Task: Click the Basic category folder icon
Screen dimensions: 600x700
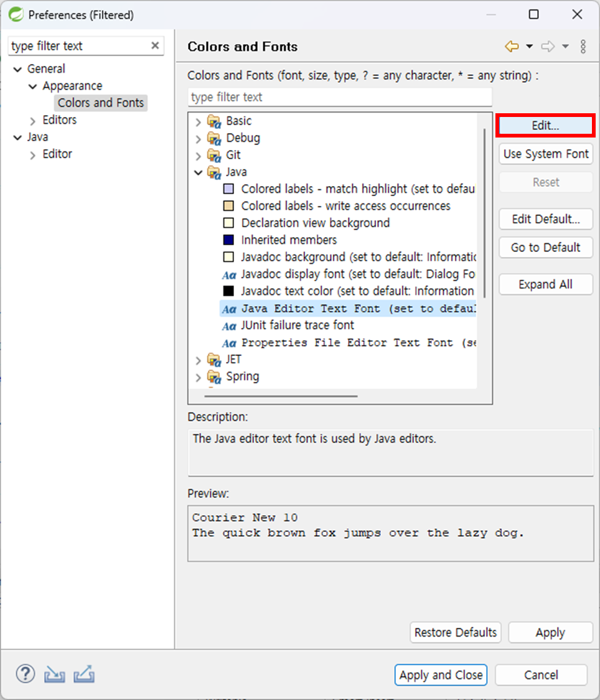Action: [214, 121]
